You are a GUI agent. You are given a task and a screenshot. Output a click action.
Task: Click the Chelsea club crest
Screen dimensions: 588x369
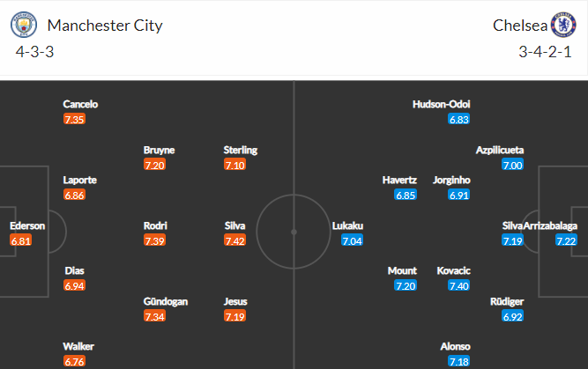[x=563, y=25]
